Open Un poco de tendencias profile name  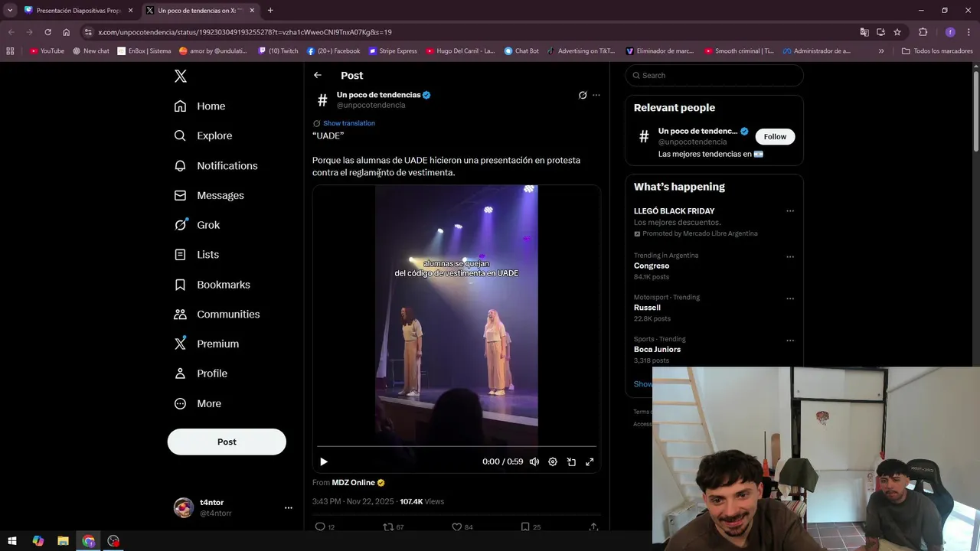point(379,95)
